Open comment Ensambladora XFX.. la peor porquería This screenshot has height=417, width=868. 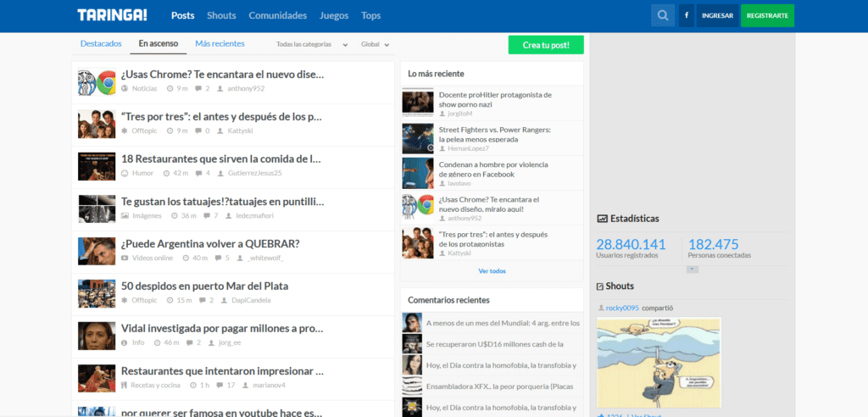point(499,386)
